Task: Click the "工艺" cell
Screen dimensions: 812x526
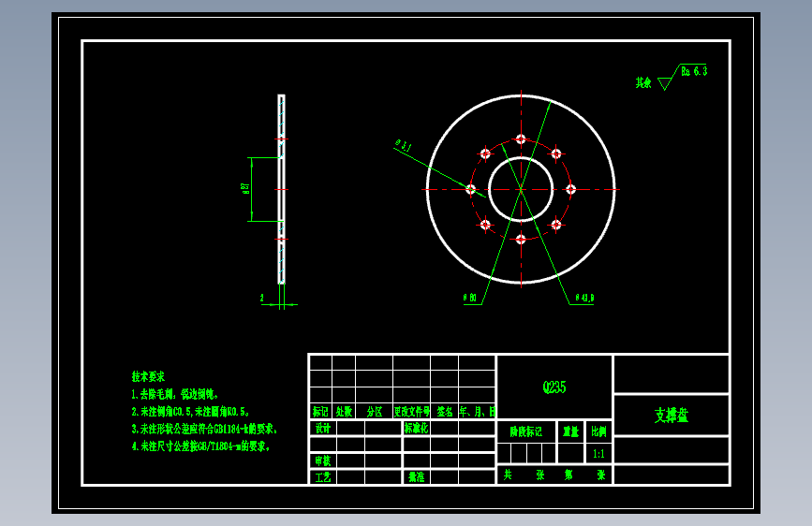Action: point(322,477)
